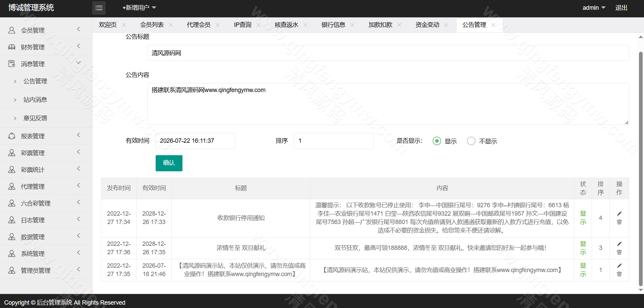
Task: Select the 显示 radio button
Action: [437, 141]
